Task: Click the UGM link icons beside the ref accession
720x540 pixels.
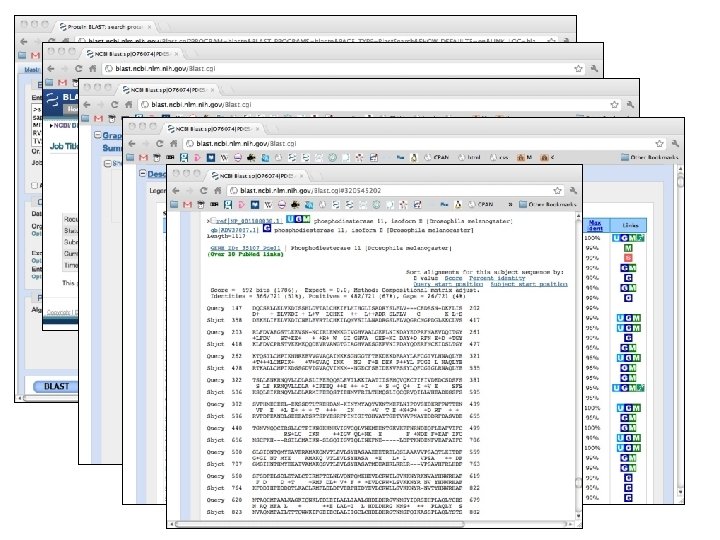Action: pyautogui.click(x=298, y=219)
